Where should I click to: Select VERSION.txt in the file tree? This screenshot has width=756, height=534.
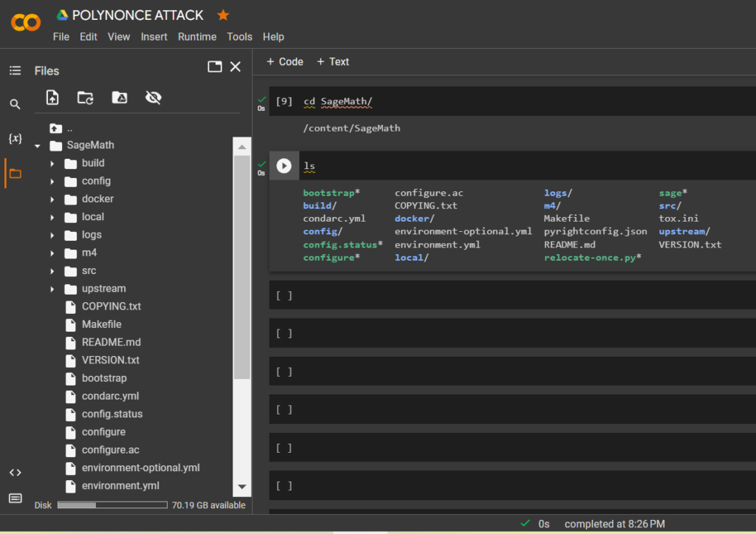111,360
